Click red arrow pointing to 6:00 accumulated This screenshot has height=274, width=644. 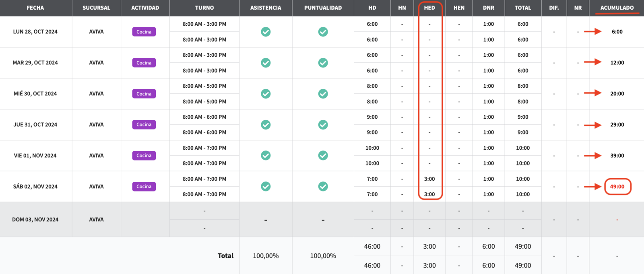(x=592, y=31)
